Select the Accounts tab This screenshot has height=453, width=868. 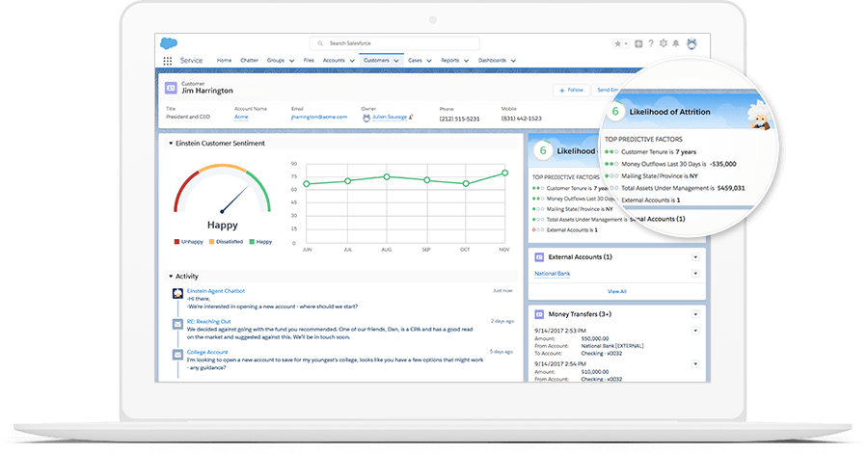point(334,61)
